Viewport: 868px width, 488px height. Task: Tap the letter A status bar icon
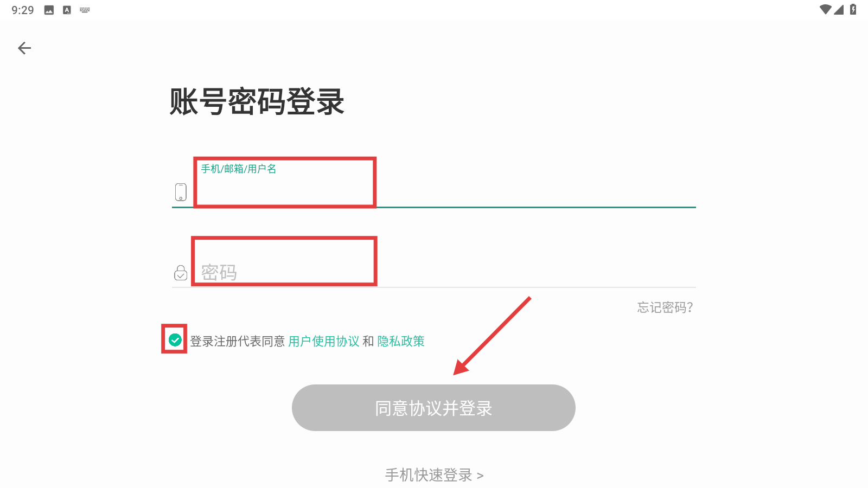[x=67, y=10]
